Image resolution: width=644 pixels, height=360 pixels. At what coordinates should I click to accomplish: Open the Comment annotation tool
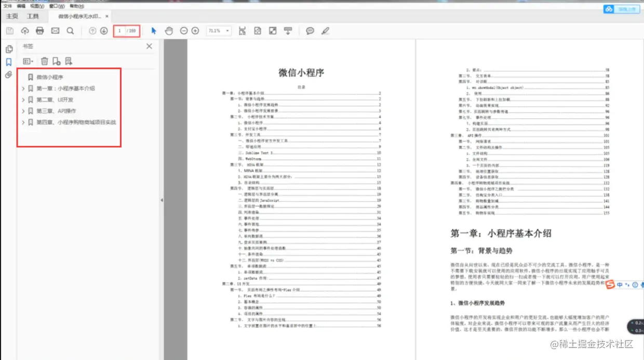pyautogui.click(x=310, y=31)
